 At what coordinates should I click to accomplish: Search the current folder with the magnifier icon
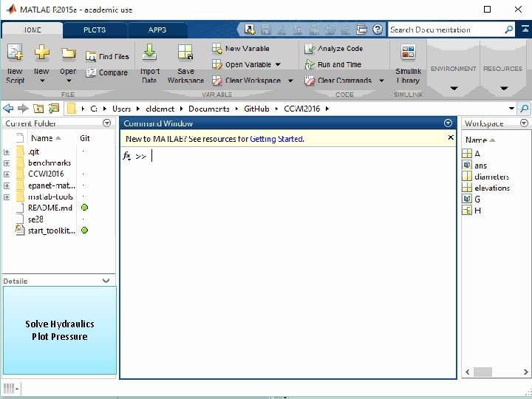(x=524, y=109)
